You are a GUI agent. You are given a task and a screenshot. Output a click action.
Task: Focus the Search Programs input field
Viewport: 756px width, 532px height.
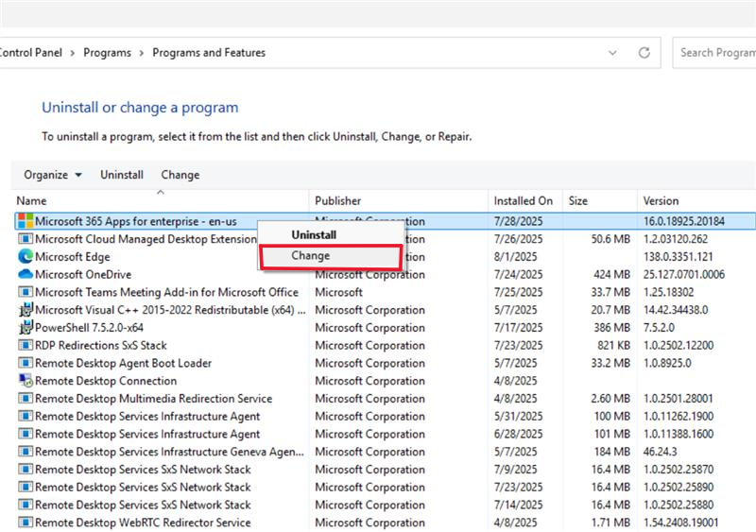(x=714, y=53)
